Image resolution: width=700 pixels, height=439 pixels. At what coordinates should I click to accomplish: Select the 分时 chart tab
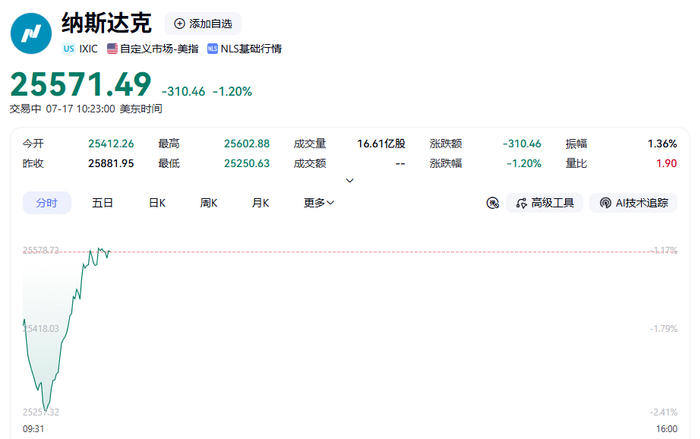[47, 203]
